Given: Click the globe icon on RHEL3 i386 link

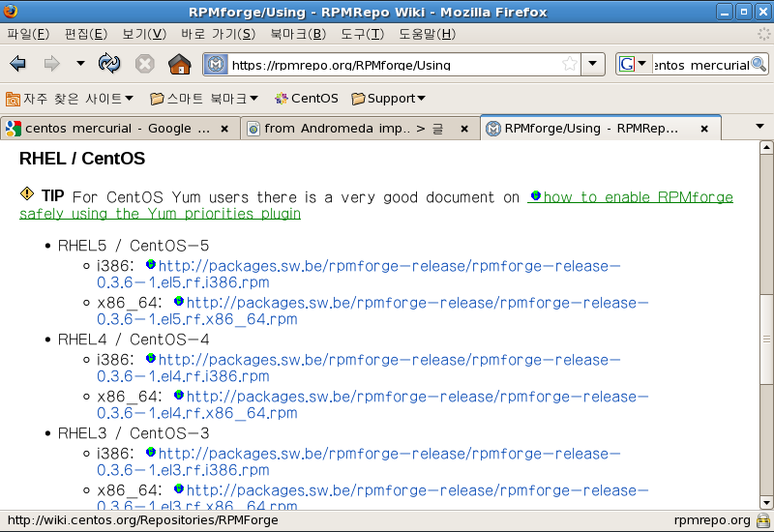Looking at the screenshot, I should pos(151,452).
